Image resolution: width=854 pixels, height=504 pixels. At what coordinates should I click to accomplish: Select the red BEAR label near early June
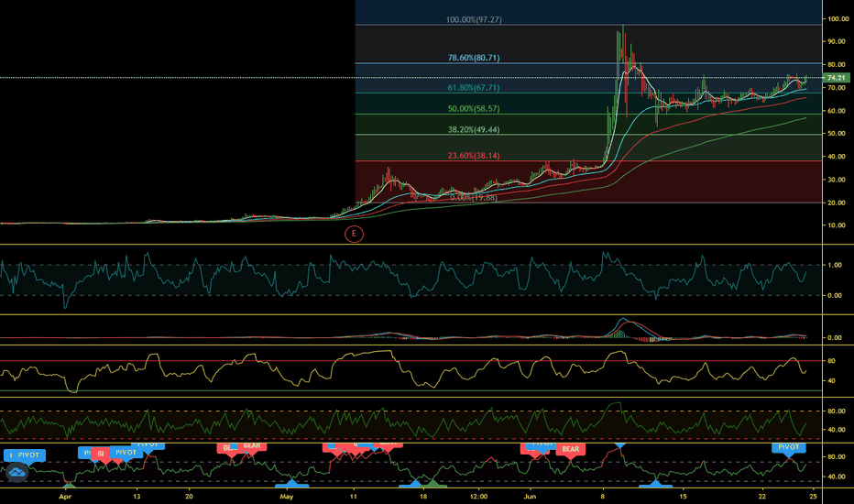(570, 449)
